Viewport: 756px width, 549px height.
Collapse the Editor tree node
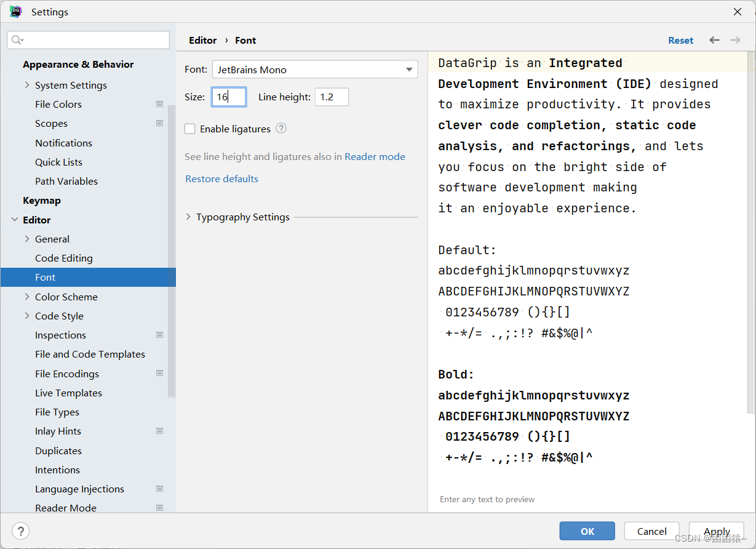pos(15,220)
